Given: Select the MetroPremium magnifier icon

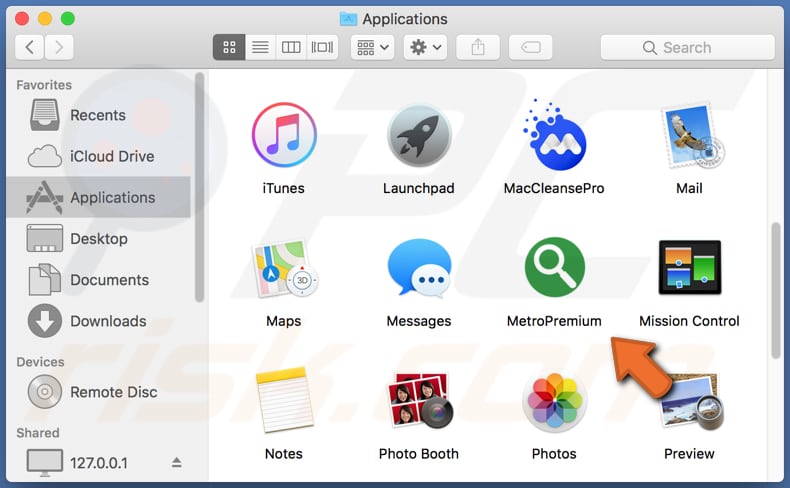Looking at the screenshot, I should [x=554, y=267].
